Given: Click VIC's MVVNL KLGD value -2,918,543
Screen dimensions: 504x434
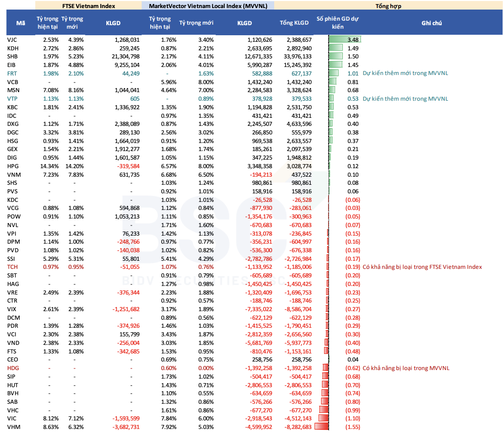Looking at the screenshot, I should click(x=259, y=418).
